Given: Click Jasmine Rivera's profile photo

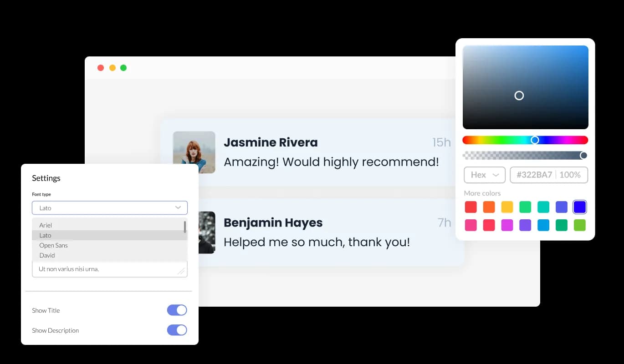Looking at the screenshot, I should [194, 152].
